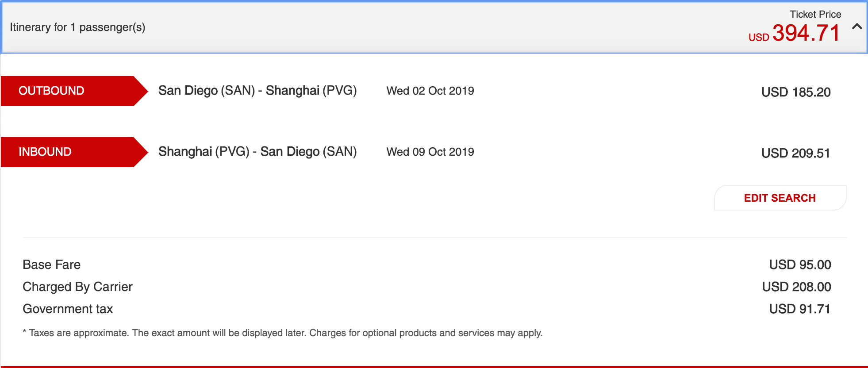Click the inbound fare USD 209.51
868x368 pixels.
click(x=795, y=153)
